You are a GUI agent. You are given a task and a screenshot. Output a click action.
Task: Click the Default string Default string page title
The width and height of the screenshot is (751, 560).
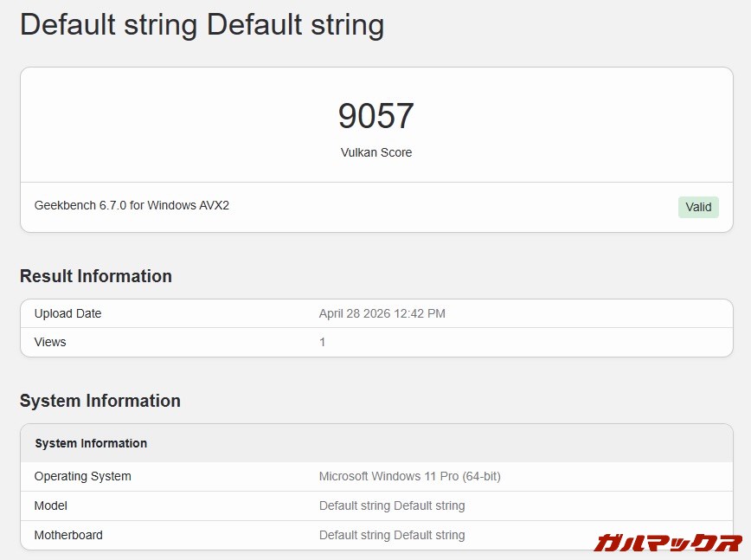pyautogui.click(x=202, y=24)
